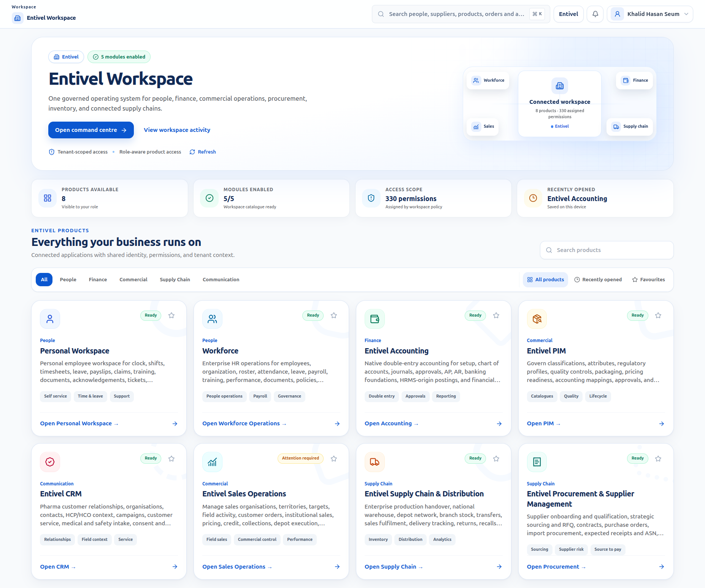Open CRM link
705x588 pixels.
pyautogui.click(x=58, y=567)
